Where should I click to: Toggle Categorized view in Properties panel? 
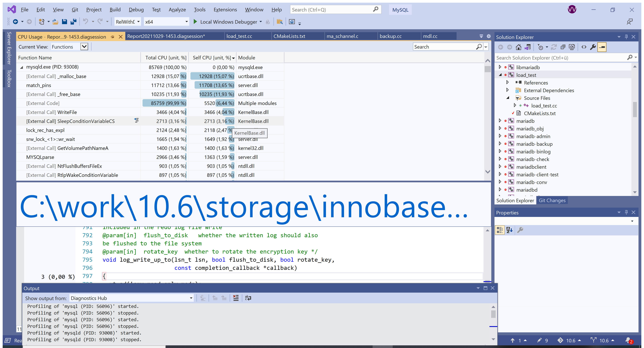click(500, 230)
